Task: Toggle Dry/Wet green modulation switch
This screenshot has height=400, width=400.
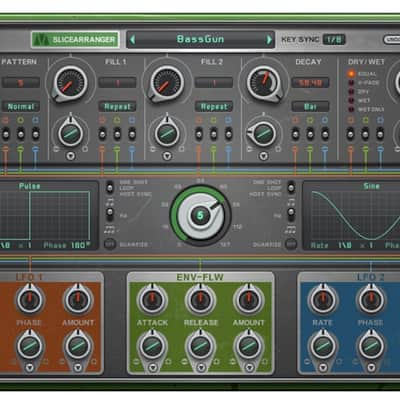Action: (365, 133)
